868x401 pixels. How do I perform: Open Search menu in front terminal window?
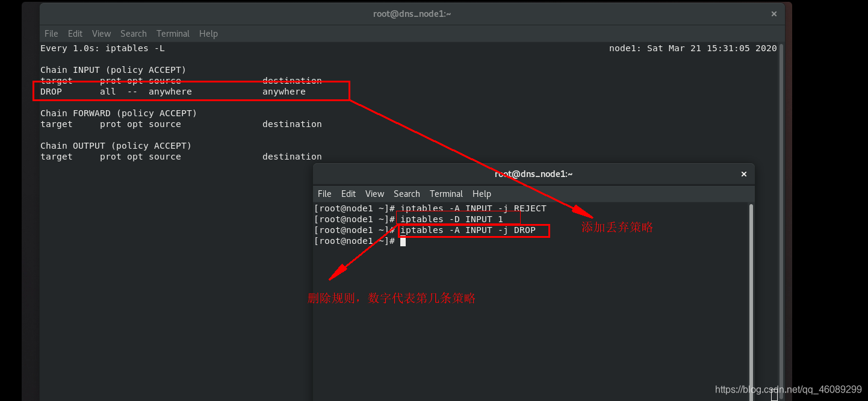[x=407, y=194]
